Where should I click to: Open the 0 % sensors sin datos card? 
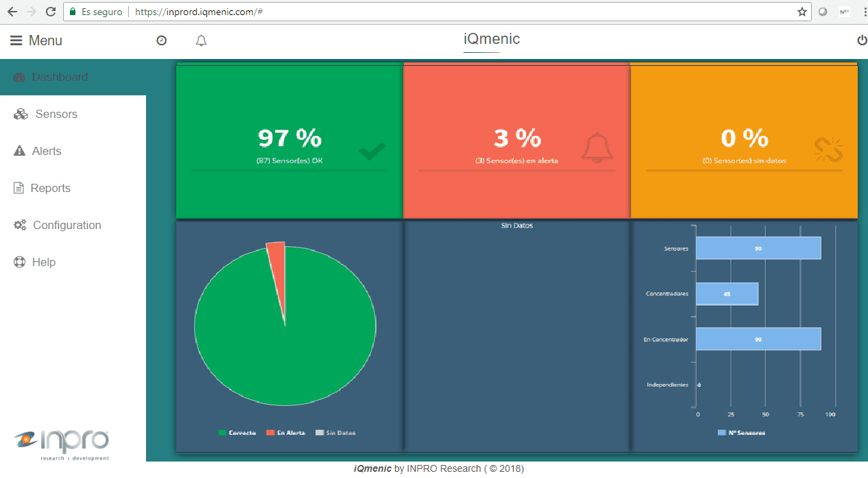[744, 141]
